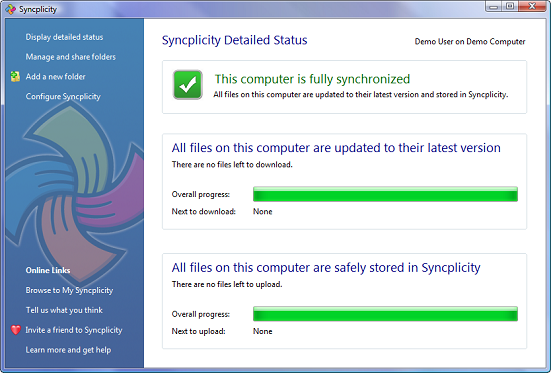
Task: Select Add a new folder link
Action: pyautogui.click(x=56, y=76)
